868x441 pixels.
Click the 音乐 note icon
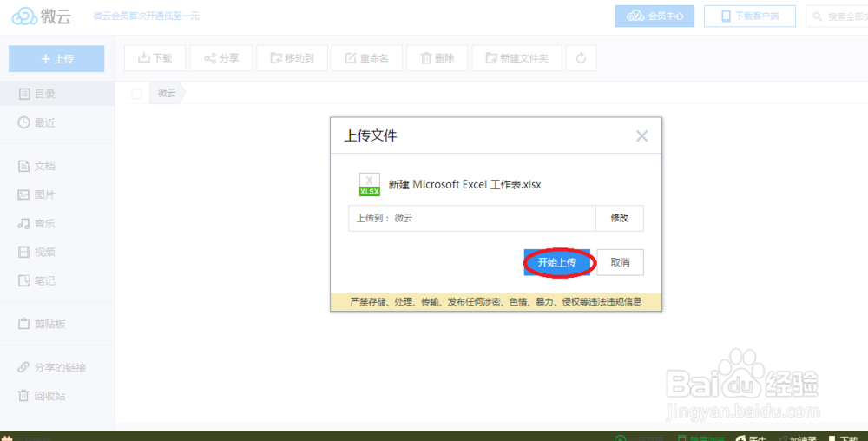[23, 224]
